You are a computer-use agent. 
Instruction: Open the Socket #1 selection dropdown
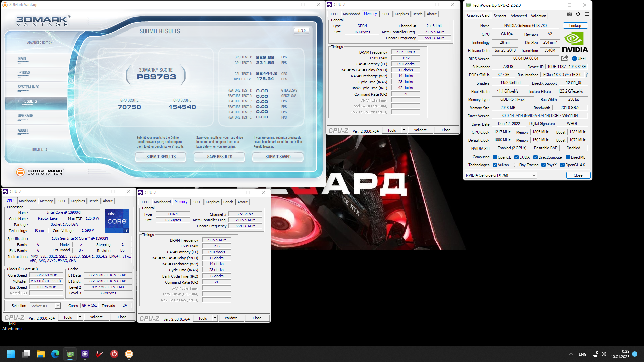[x=45, y=306]
